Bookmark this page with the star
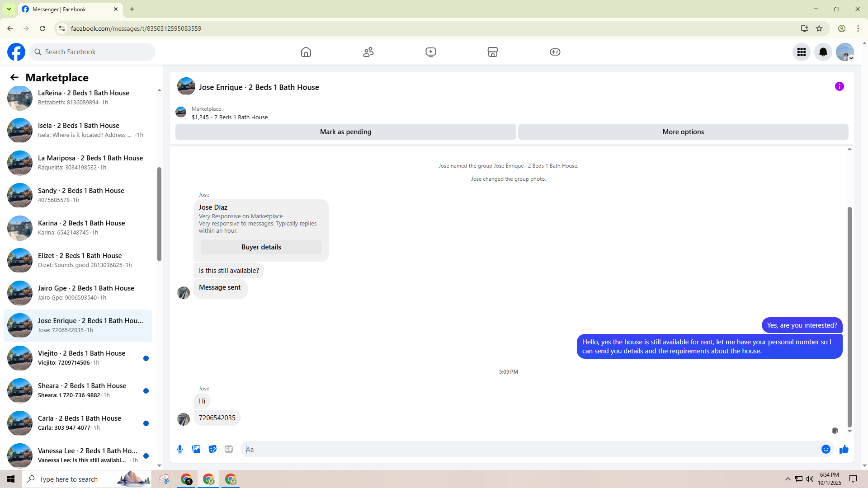 tap(819, 28)
